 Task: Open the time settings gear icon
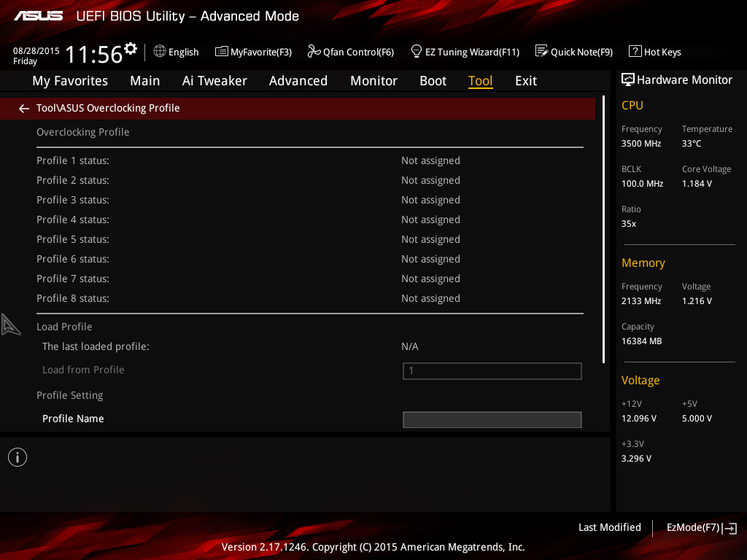(131, 49)
